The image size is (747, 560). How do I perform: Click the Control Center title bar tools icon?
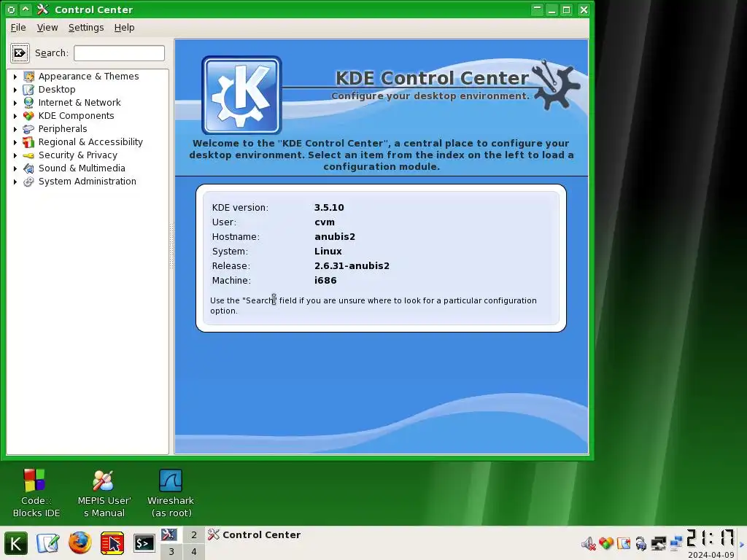click(43, 9)
